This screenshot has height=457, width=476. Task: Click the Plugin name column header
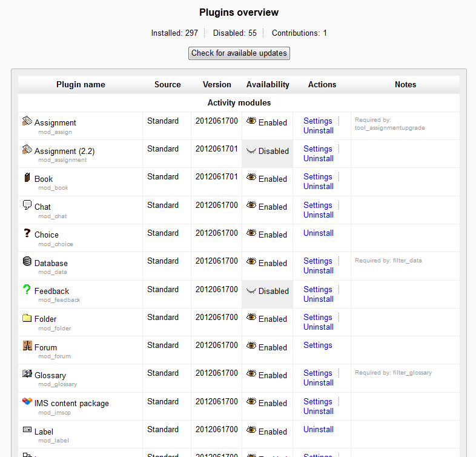coord(81,85)
